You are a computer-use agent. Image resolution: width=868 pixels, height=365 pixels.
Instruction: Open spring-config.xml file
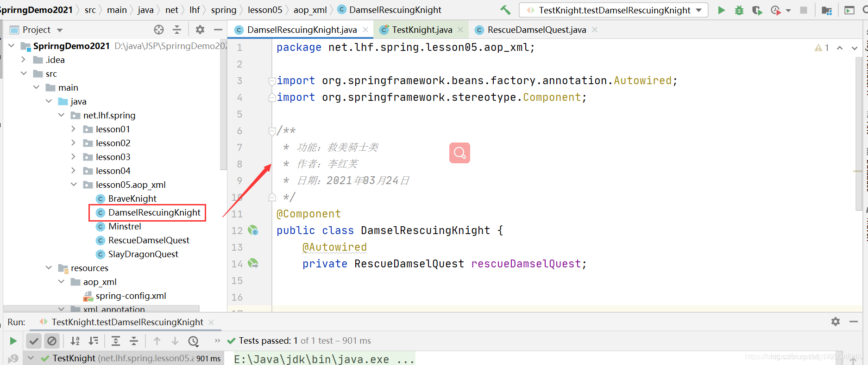(131, 296)
